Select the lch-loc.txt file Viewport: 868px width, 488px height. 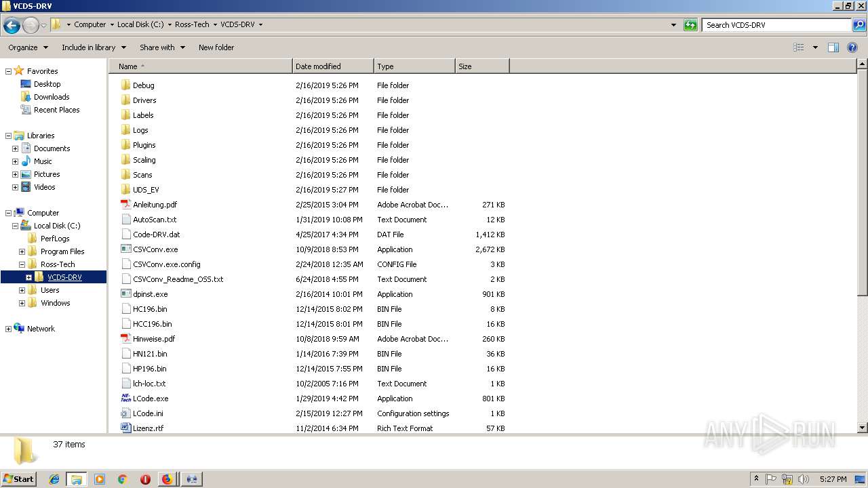pyautogui.click(x=149, y=384)
